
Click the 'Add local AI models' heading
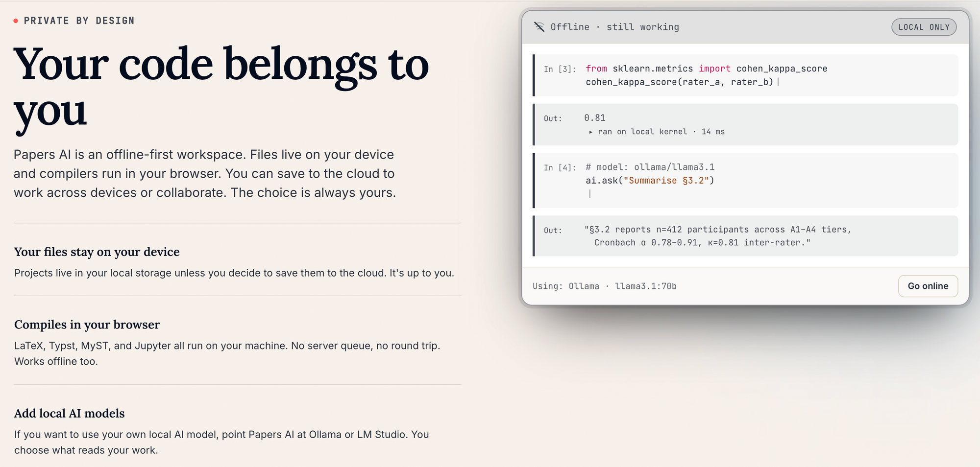click(70, 413)
